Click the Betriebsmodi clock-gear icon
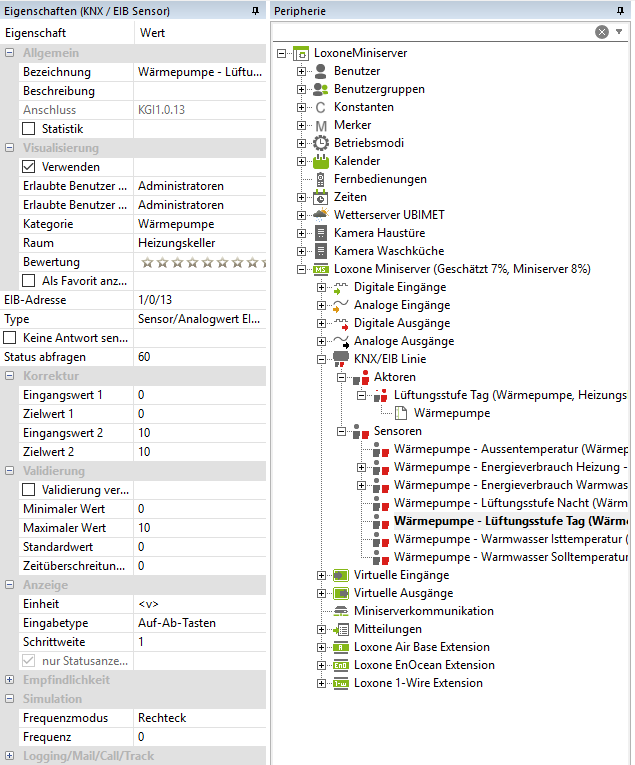 tap(320, 143)
